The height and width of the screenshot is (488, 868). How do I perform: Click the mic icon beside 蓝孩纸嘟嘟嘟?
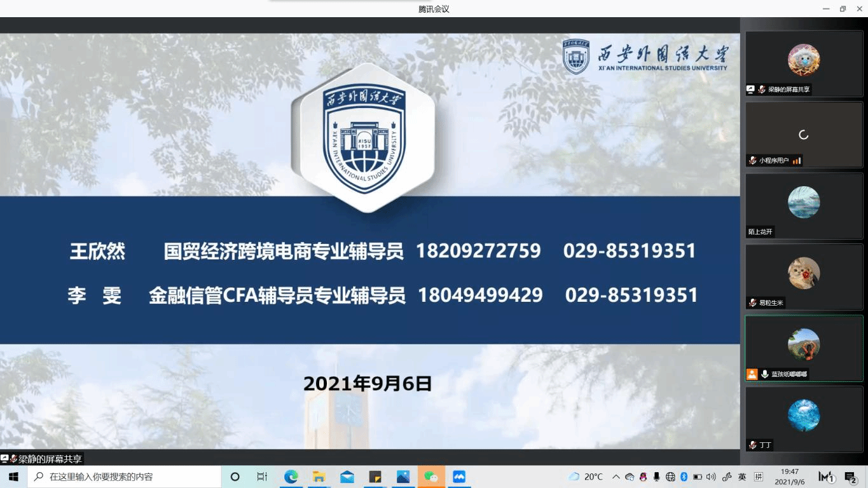[x=765, y=374]
